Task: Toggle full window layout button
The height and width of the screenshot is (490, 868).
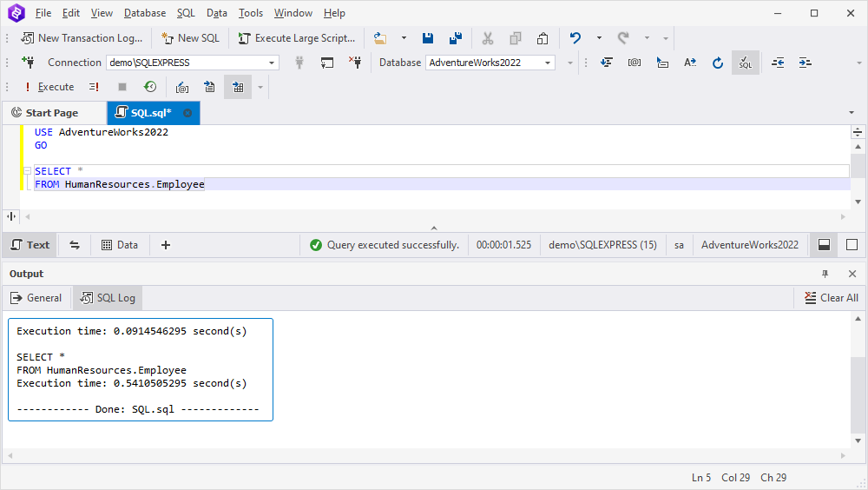Action: point(852,245)
